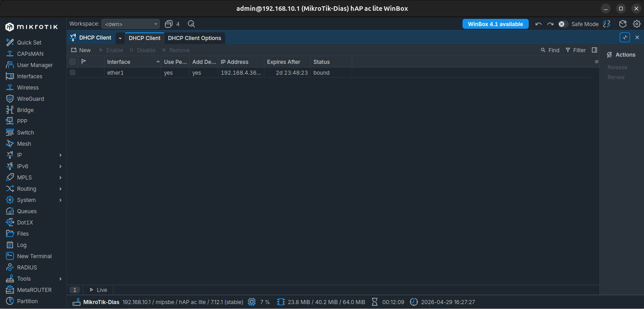644x309 pixels.
Task: Expand the Tools submenu
Action: (60, 278)
